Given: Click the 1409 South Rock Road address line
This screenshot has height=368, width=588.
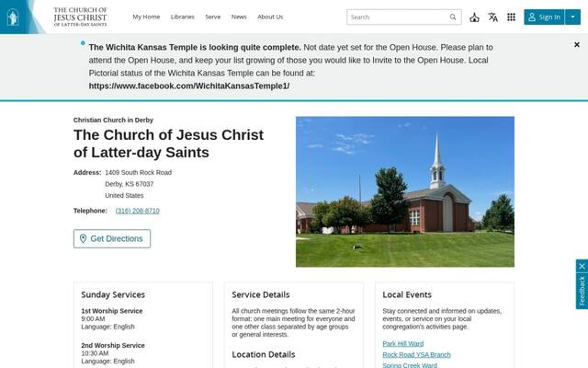Looking at the screenshot, I should click(139, 172).
